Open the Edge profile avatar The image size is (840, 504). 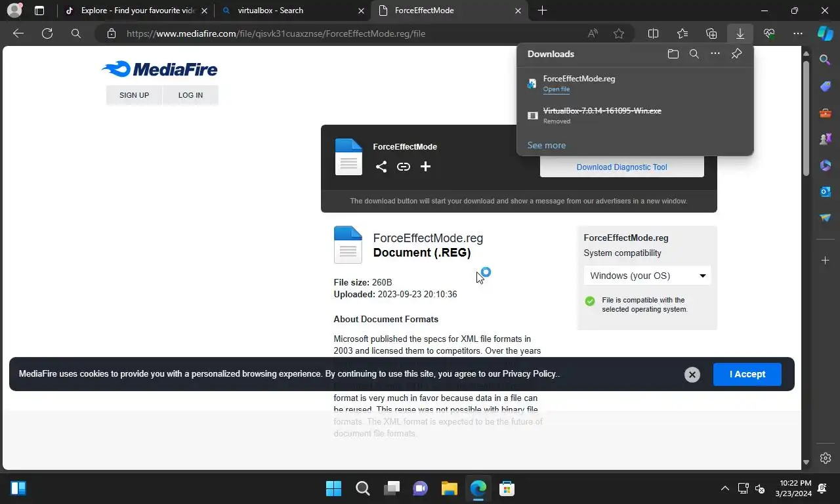click(x=14, y=10)
